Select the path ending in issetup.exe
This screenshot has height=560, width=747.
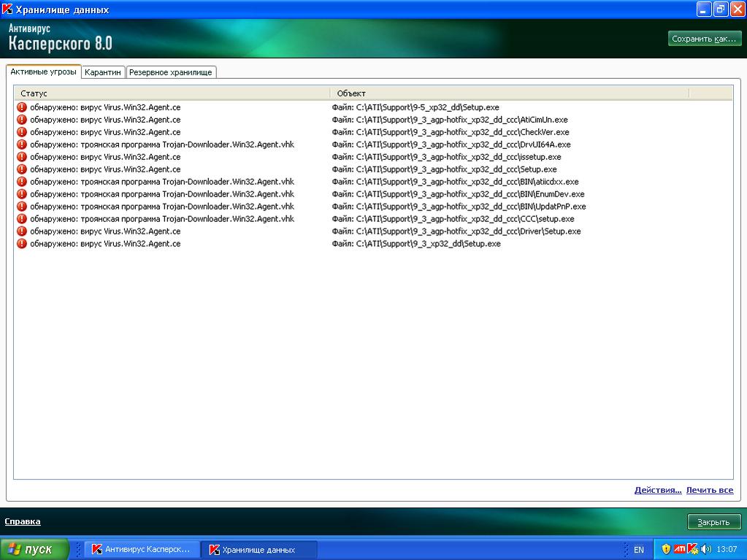click(x=446, y=157)
